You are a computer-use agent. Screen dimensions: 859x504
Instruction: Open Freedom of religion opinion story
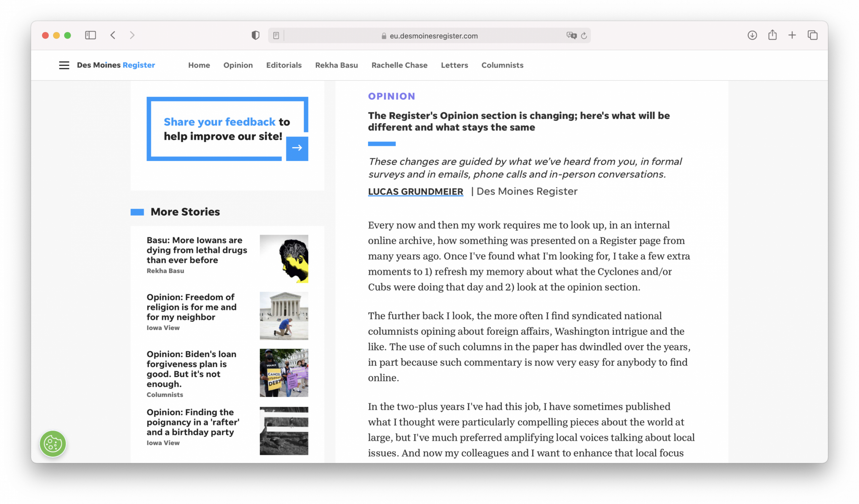click(192, 307)
